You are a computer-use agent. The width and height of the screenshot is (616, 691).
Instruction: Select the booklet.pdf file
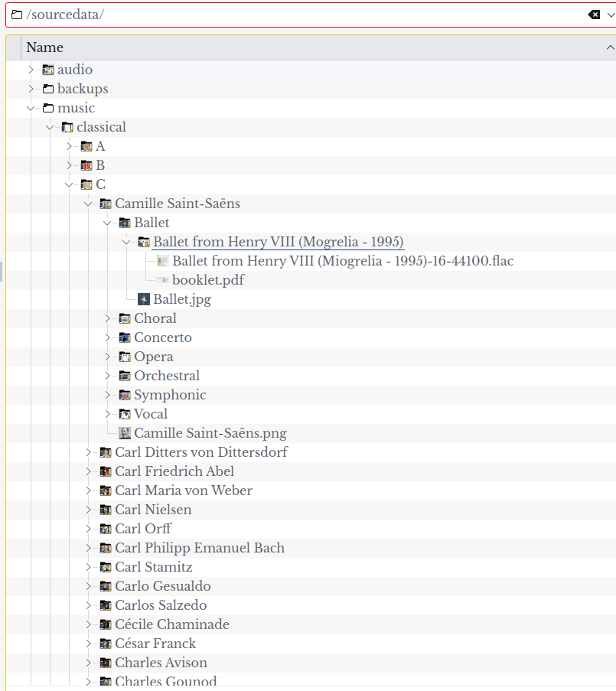click(207, 280)
